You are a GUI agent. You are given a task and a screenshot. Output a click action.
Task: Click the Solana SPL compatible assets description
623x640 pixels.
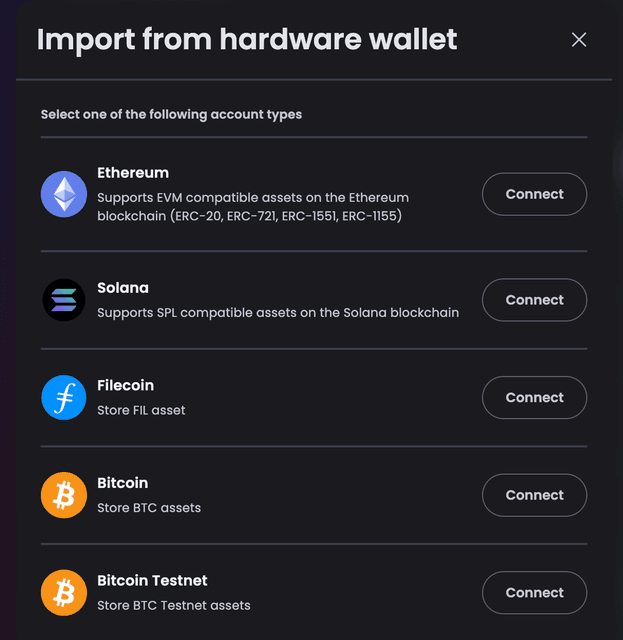[x=278, y=313]
